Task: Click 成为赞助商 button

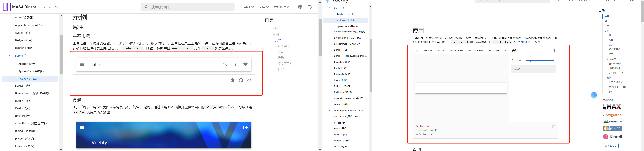Action: [x=610, y=146]
